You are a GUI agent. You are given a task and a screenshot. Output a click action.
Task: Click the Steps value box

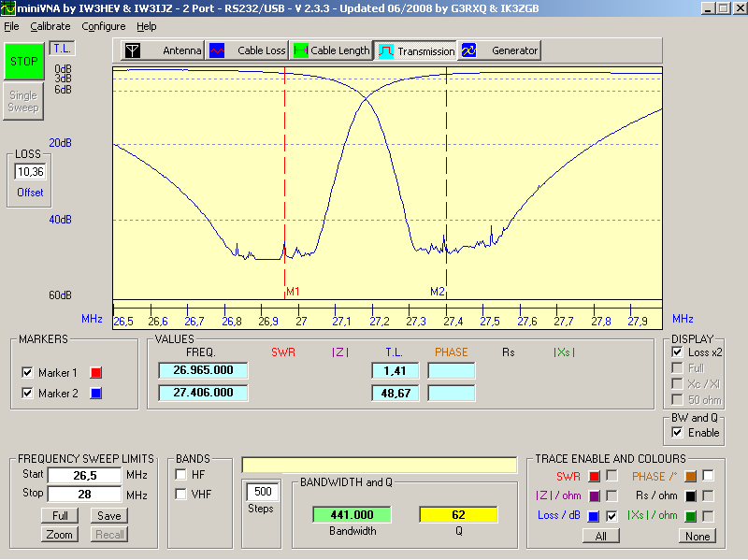click(261, 492)
